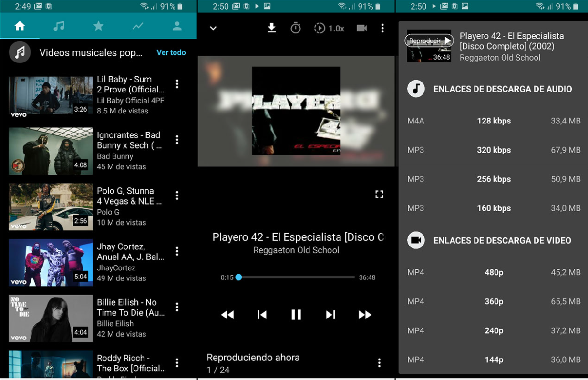The image size is (588, 380).
Task: Open options menu for Lil Baby video
Action: tap(177, 84)
